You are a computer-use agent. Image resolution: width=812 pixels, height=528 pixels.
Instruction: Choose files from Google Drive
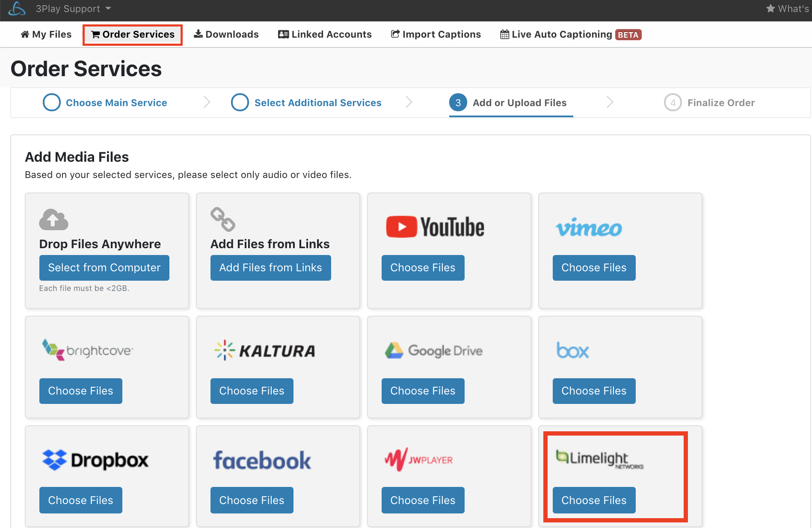(423, 391)
